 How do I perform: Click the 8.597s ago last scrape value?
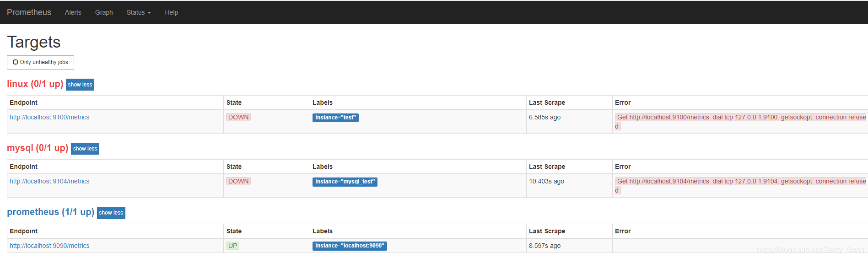(x=545, y=246)
